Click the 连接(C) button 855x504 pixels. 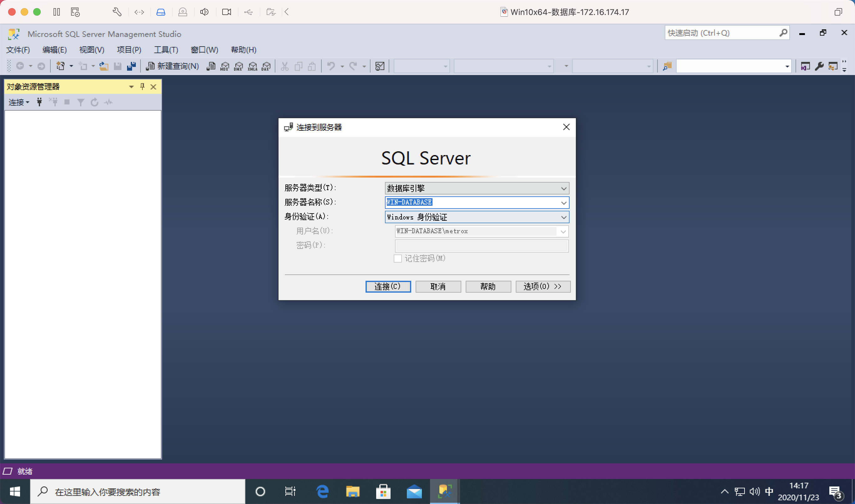pyautogui.click(x=388, y=287)
